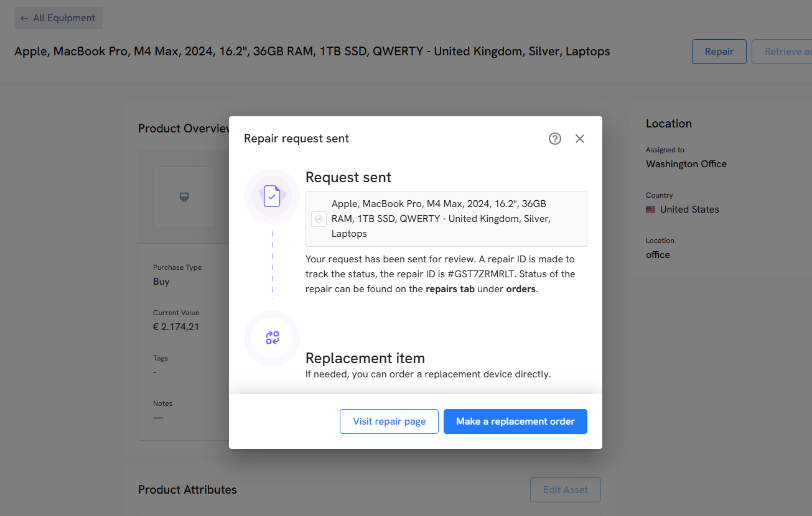Image resolution: width=812 pixels, height=516 pixels.
Task: Click the Repair button in page header
Action: [x=719, y=52]
